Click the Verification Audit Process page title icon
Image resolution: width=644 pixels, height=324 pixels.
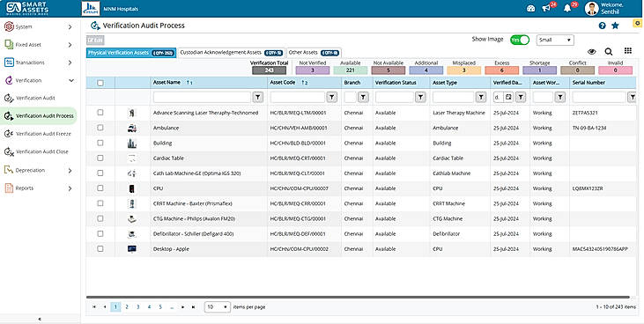coord(95,26)
